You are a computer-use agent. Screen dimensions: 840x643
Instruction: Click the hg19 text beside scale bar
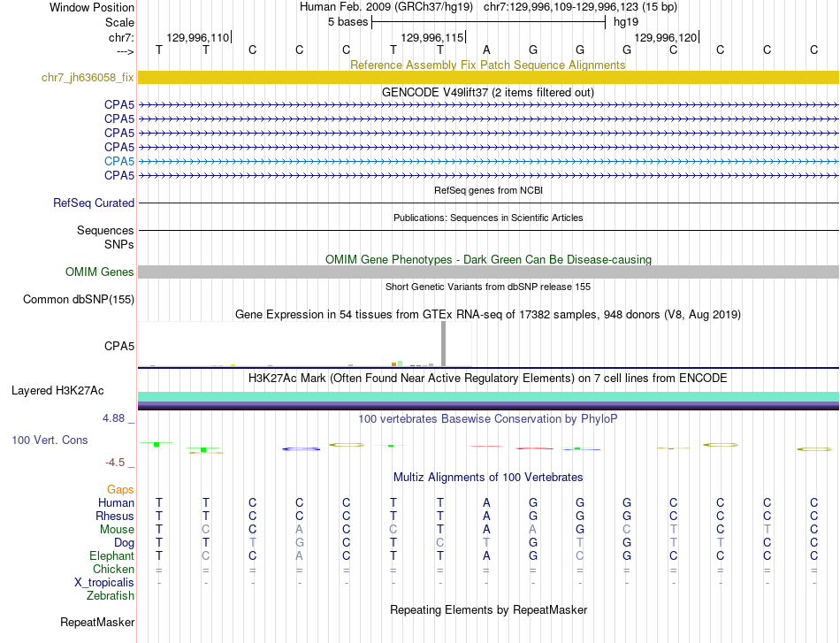click(626, 22)
